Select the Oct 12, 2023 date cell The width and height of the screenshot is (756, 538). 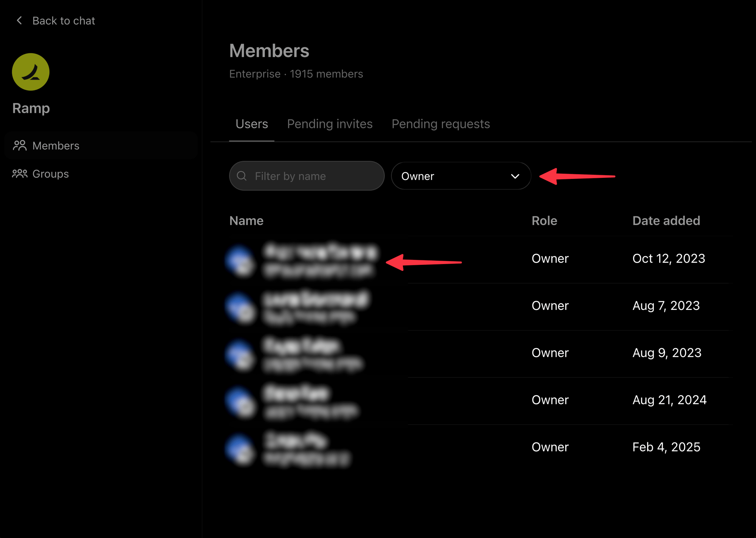[669, 258]
